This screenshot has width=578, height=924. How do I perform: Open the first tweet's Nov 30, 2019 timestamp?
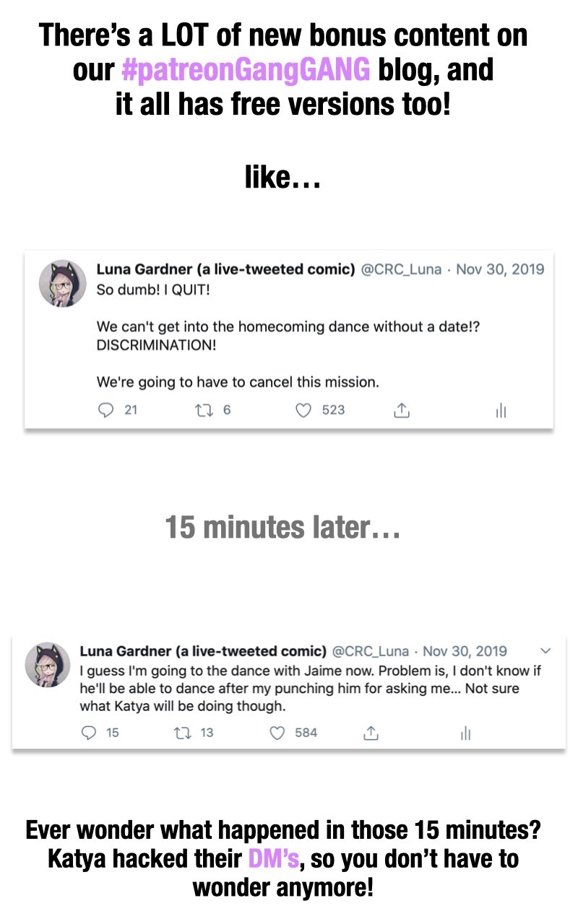(500, 269)
